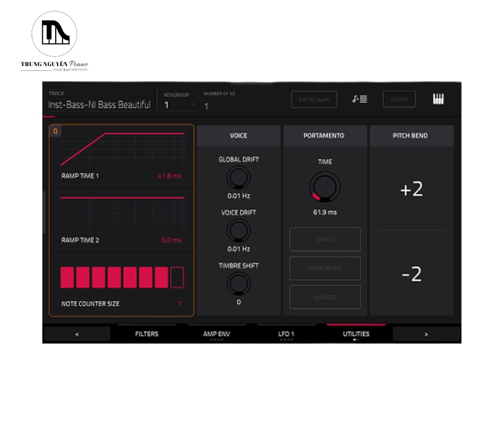504x423 pixels.
Task: Open the piano keyboard view icon
Action: [438, 99]
